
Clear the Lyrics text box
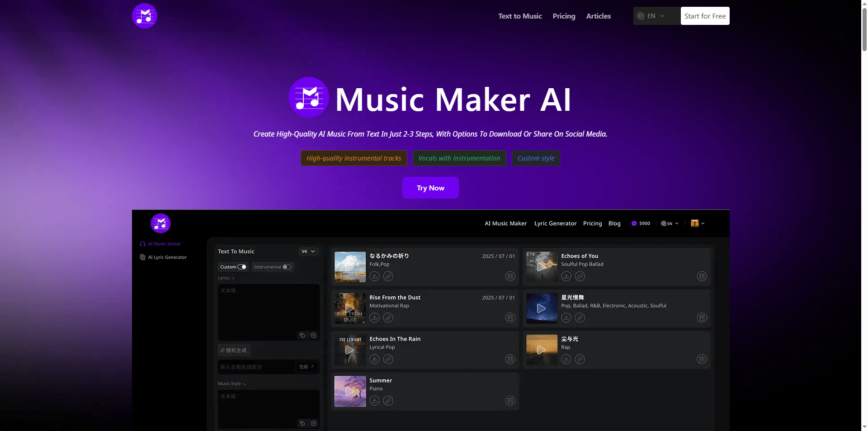tap(313, 336)
